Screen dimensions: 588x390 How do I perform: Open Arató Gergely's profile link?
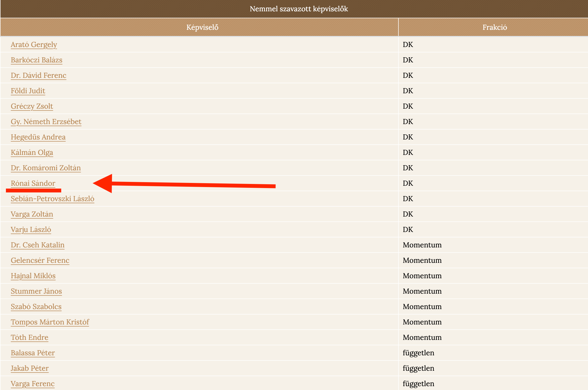(34, 45)
